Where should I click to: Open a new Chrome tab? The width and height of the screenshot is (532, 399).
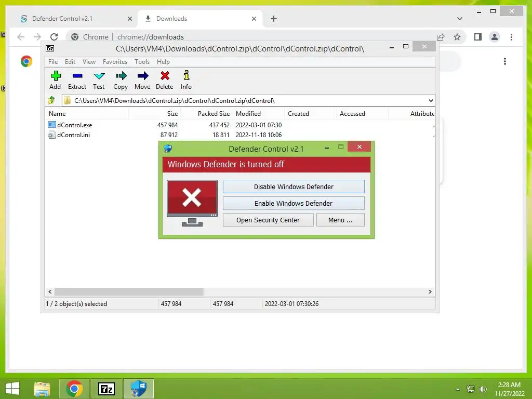pyautogui.click(x=274, y=19)
